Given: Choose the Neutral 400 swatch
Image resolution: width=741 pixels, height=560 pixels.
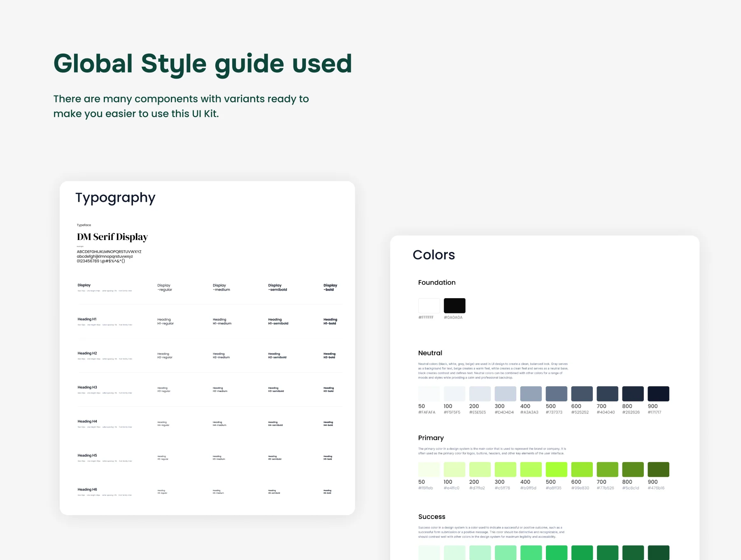Looking at the screenshot, I should click(x=531, y=394).
